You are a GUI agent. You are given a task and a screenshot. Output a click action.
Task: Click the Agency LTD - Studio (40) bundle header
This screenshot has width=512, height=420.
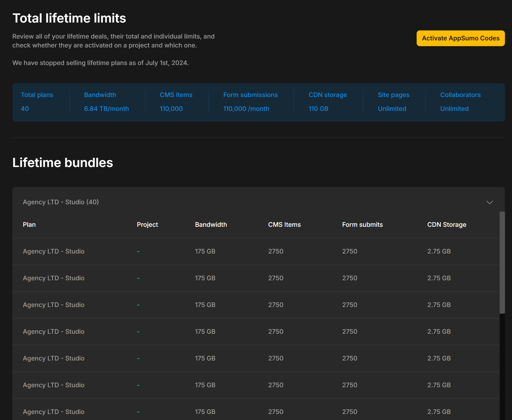[x=61, y=202]
